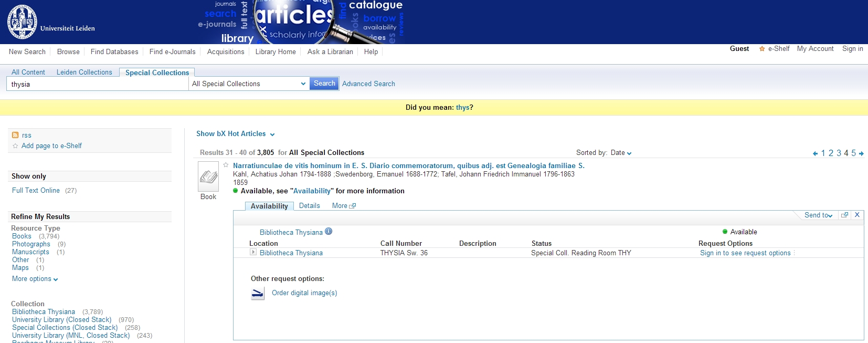
Task: Click the Book resource type icon
Action: coord(208,176)
